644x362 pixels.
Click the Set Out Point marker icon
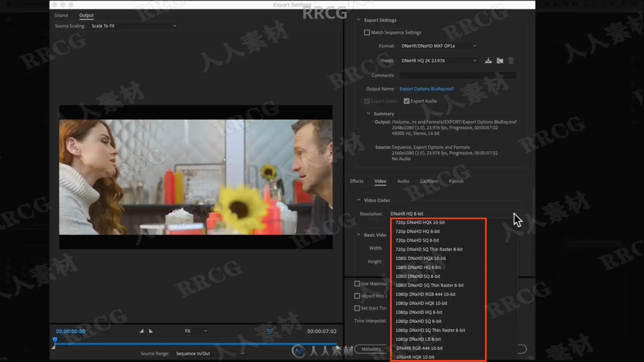[x=151, y=331]
